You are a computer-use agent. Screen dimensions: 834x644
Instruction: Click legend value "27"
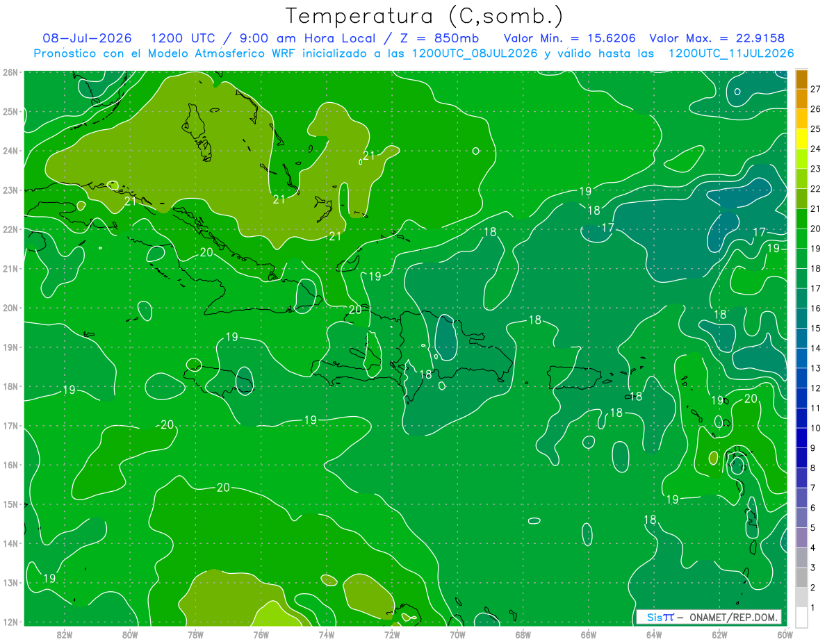[x=816, y=89]
